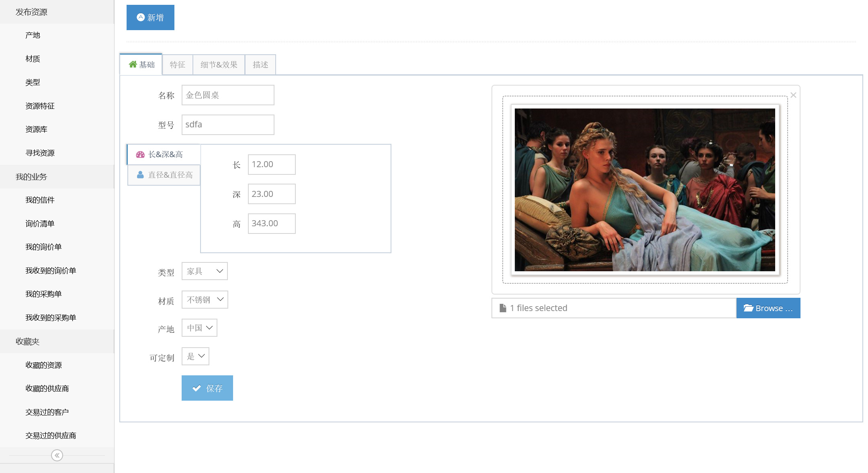Image resolution: width=868 pixels, height=473 pixels.
Task: Click the palette icon beside 长&深&高
Action: point(140,154)
